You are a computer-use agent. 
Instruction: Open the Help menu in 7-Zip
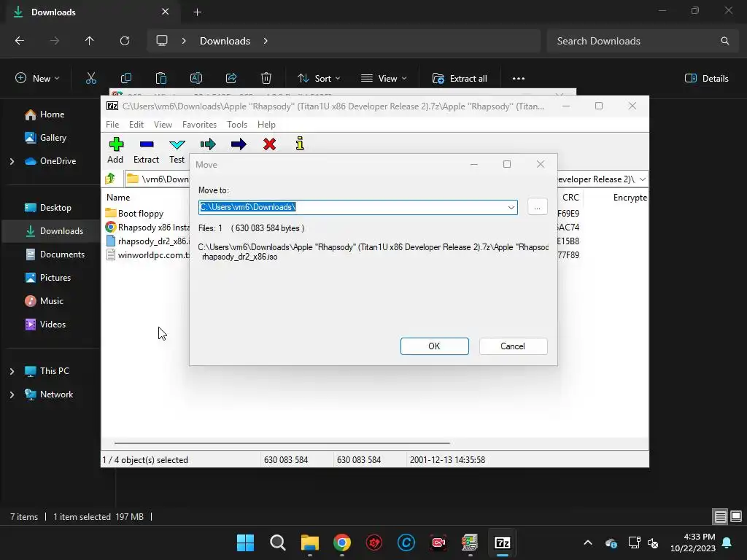[266, 124]
